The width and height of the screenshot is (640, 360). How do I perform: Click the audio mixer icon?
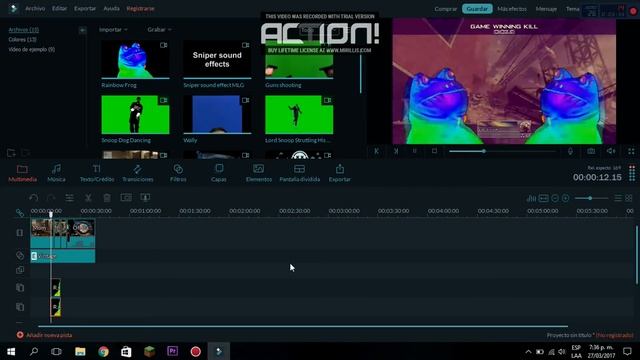pyautogui.click(x=531, y=198)
